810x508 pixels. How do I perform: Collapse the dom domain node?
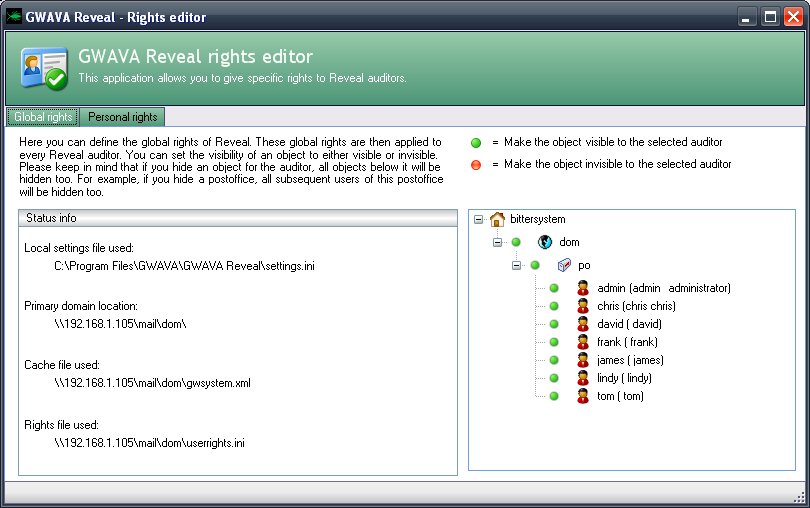point(498,242)
